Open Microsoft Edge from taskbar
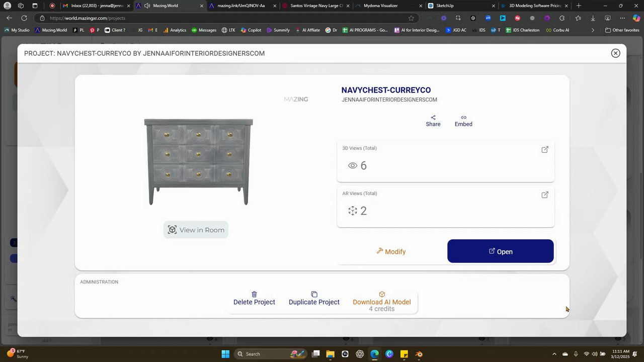The width and height of the screenshot is (644, 362). pyautogui.click(x=375, y=354)
